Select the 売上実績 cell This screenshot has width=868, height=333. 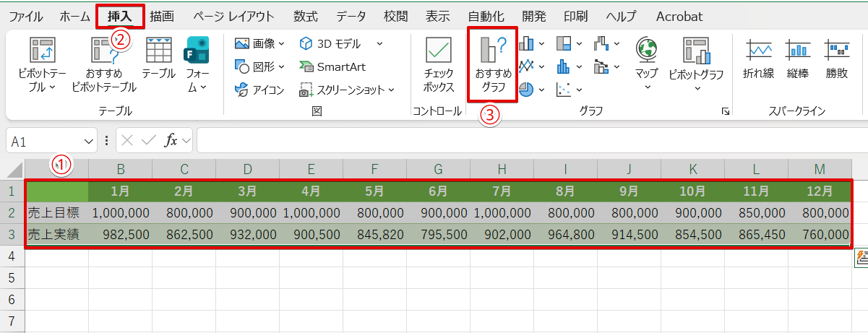[56, 235]
